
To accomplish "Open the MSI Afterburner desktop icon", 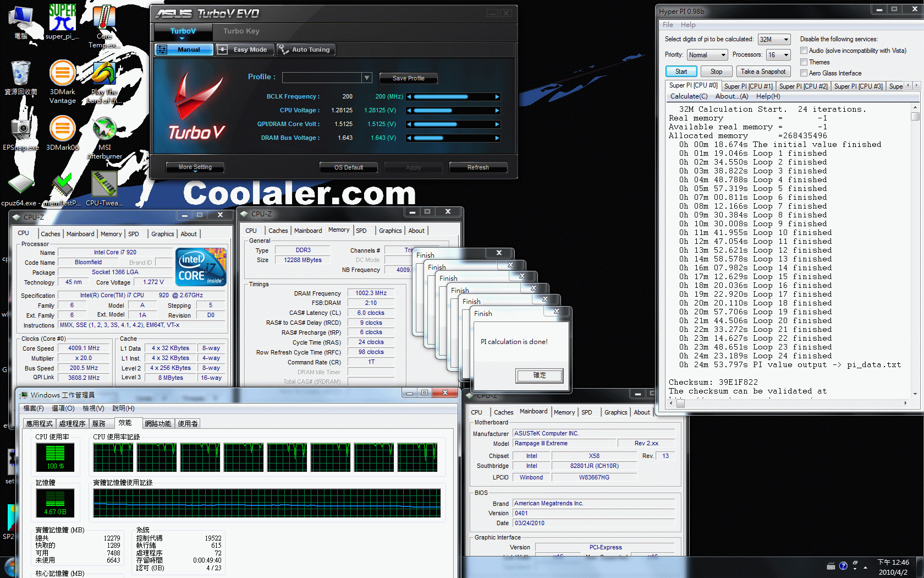I will click(x=104, y=130).
